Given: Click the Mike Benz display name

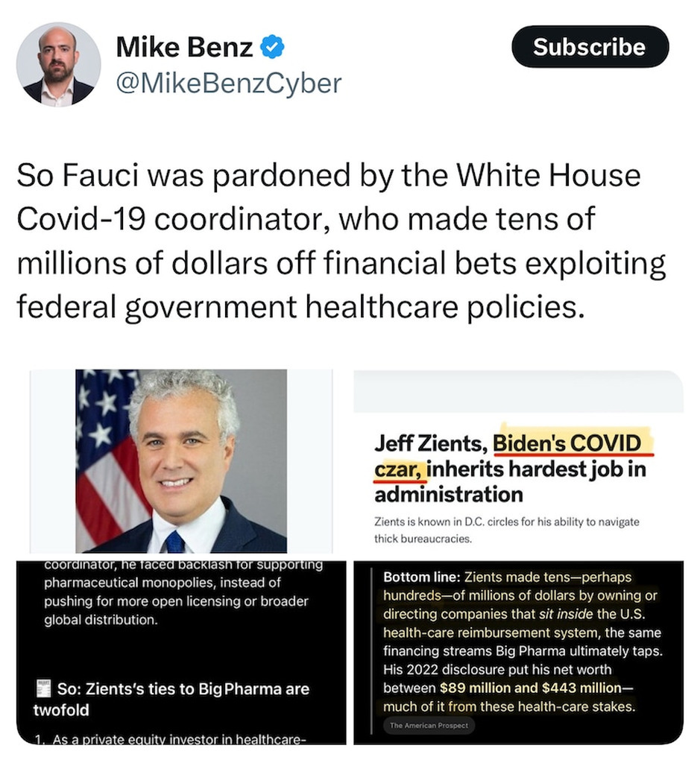Looking at the screenshot, I should click(x=184, y=48).
